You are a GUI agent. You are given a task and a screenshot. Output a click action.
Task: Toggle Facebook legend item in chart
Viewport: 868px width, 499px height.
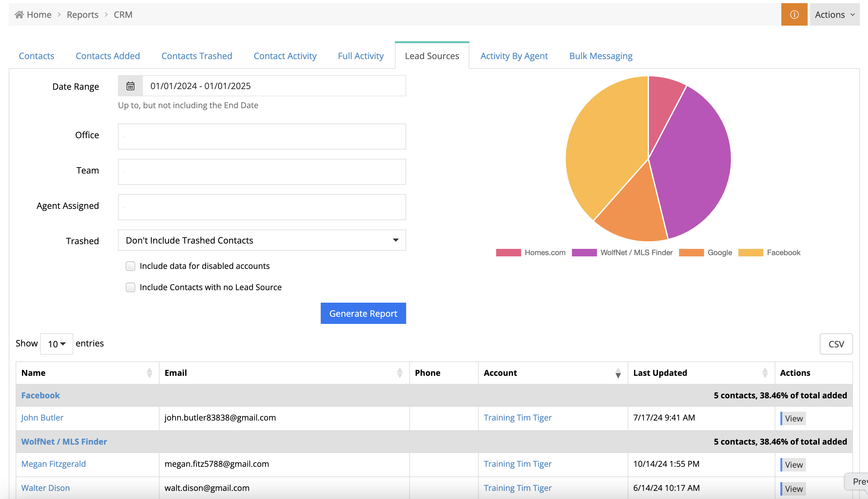(783, 253)
